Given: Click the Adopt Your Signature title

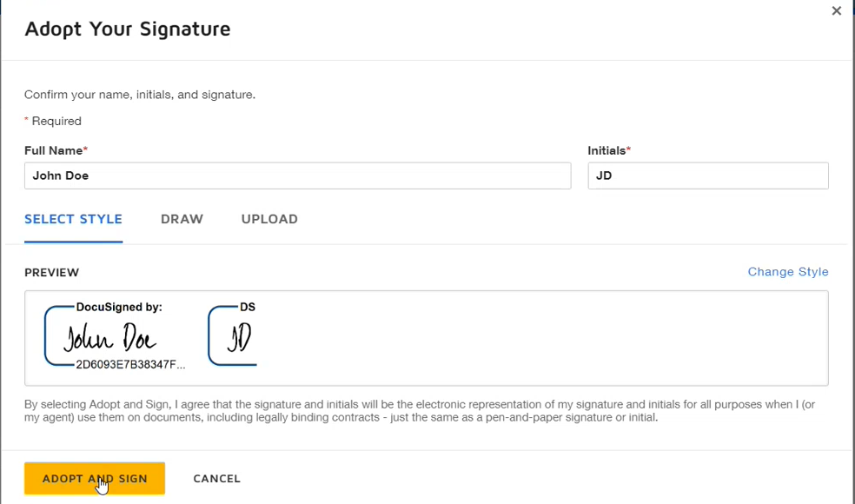Looking at the screenshot, I should click(x=127, y=29).
